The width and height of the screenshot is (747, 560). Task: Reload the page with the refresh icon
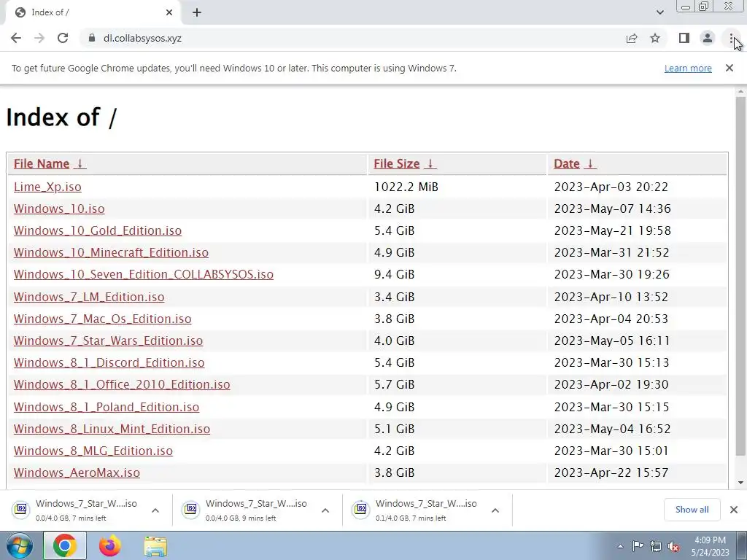pyautogui.click(x=63, y=38)
